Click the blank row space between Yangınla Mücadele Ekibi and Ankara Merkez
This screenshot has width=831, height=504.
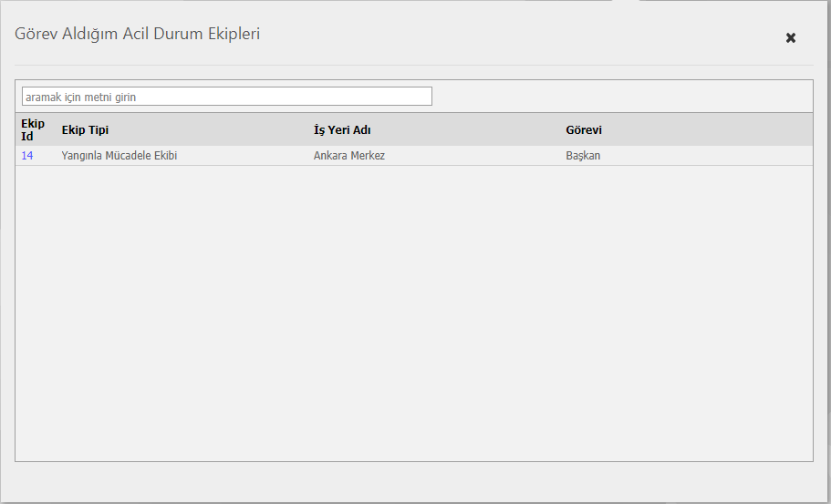tap(244, 156)
